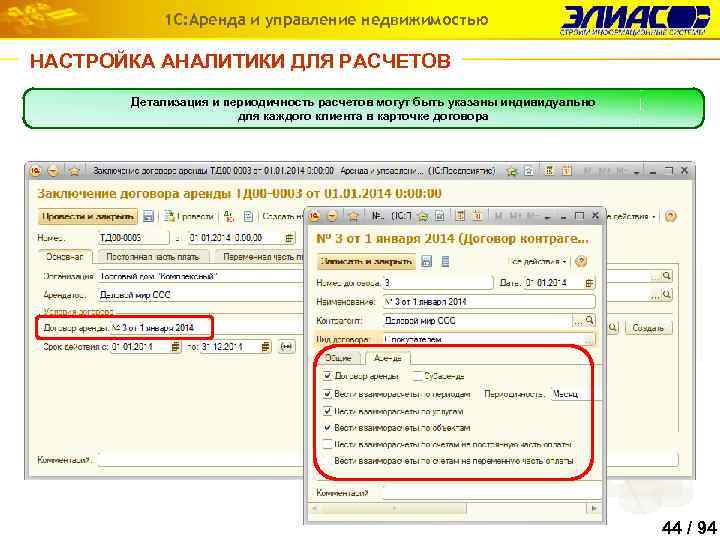Switch to 'Постоянная часть платы' tab
The height and width of the screenshot is (540, 720).
click(x=152, y=257)
